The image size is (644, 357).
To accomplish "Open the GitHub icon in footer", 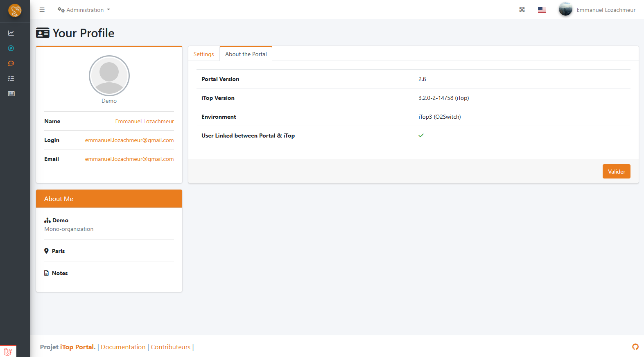I will point(635,347).
